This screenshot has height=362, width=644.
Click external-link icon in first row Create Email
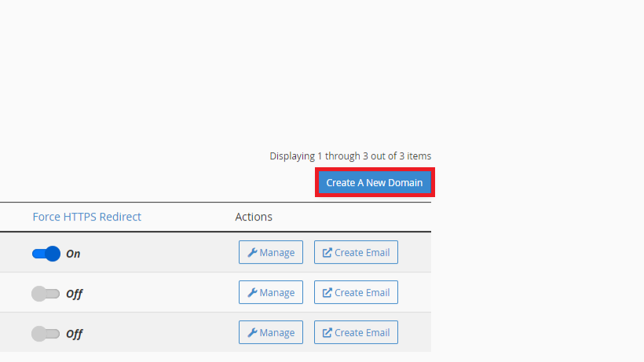[x=327, y=252]
